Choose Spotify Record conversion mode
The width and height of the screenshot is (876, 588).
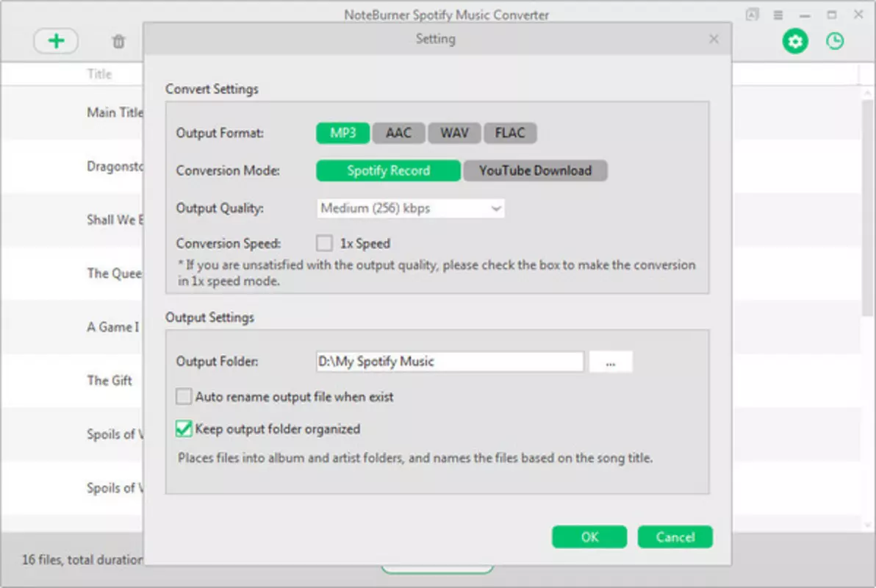point(388,171)
